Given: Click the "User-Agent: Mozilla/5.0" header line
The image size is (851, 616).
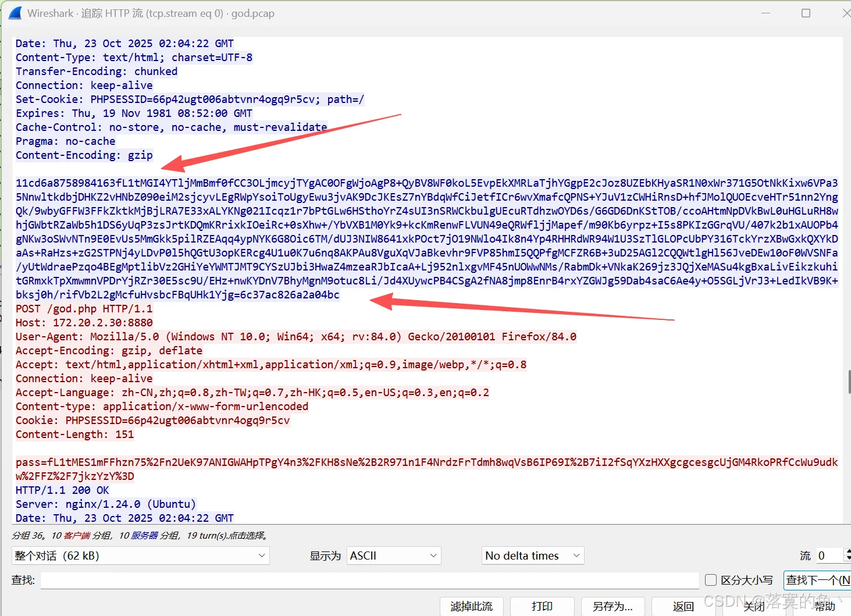Looking at the screenshot, I should (x=295, y=337).
